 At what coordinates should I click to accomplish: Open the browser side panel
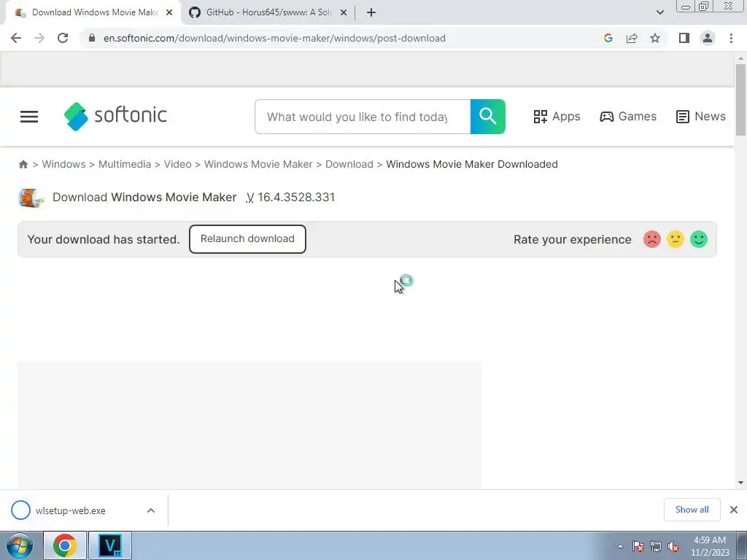click(x=684, y=38)
